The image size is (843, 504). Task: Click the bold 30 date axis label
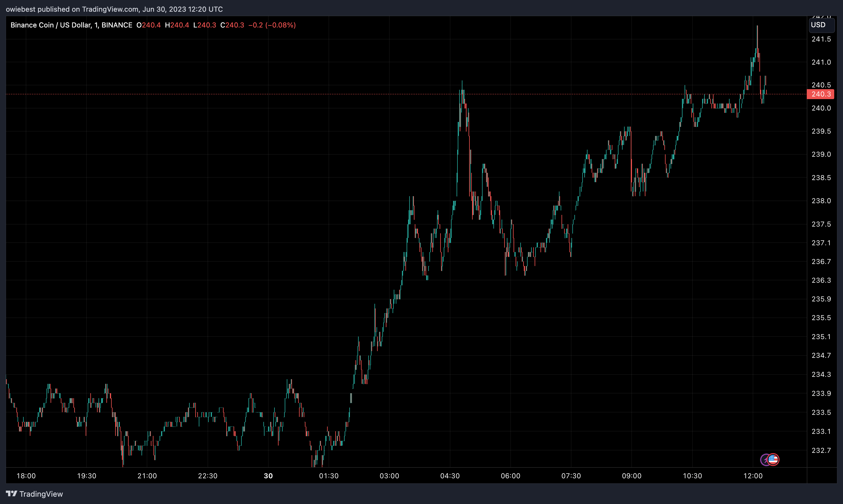[268, 476]
